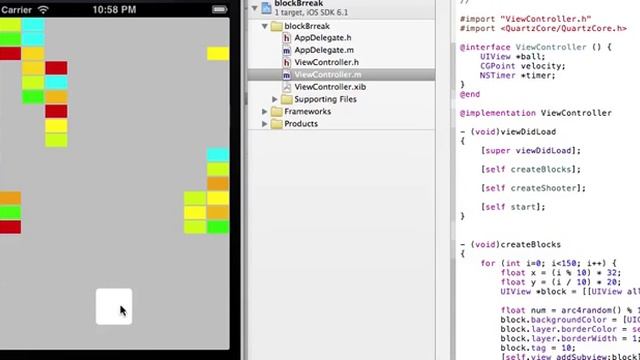The width and height of the screenshot is (640, 360).
Task: Click simulator clock showing 10:58 PM
Action: pos(114,10)
